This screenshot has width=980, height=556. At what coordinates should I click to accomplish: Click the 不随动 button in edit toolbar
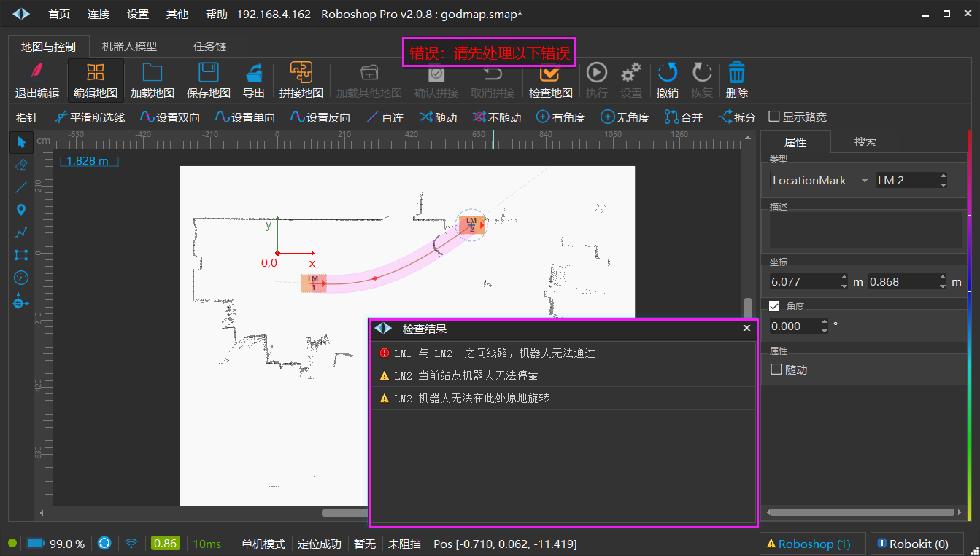click(497, 117)
